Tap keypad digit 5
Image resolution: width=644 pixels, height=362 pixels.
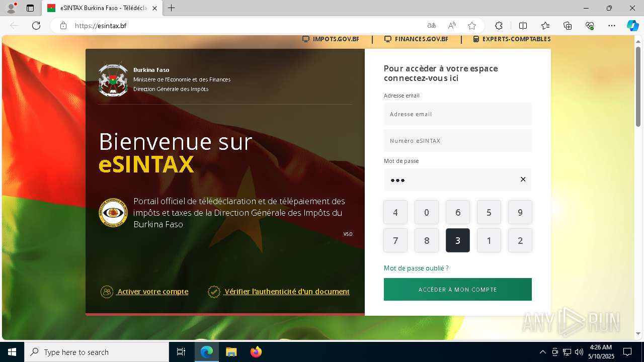tap(489, 212)
